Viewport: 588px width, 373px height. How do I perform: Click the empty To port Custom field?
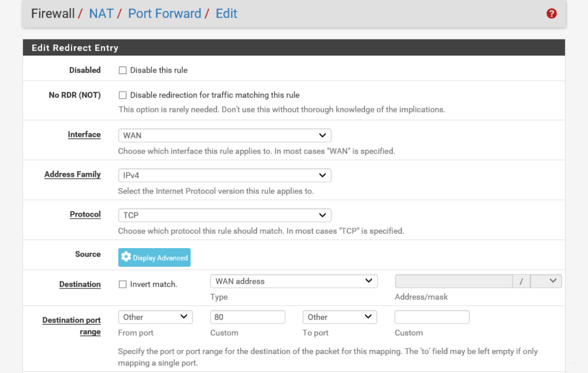[x=432, y=317]
